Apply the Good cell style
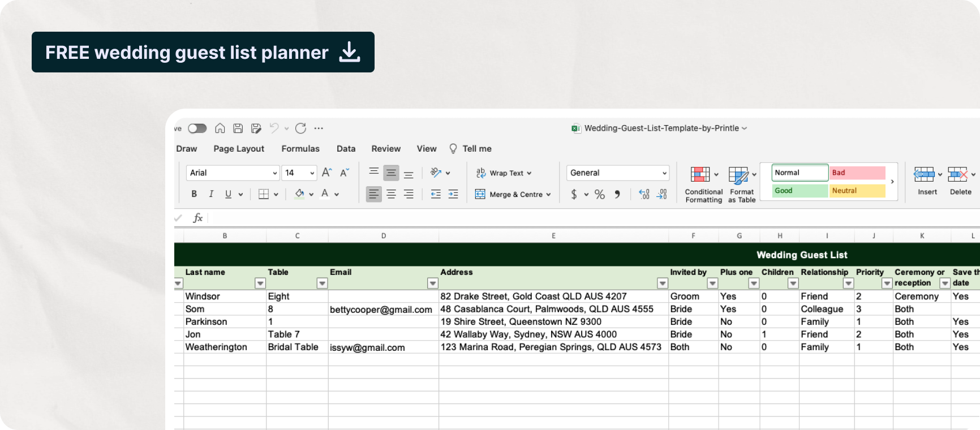This screenshot has height=430, width=980. pos(800,191)
